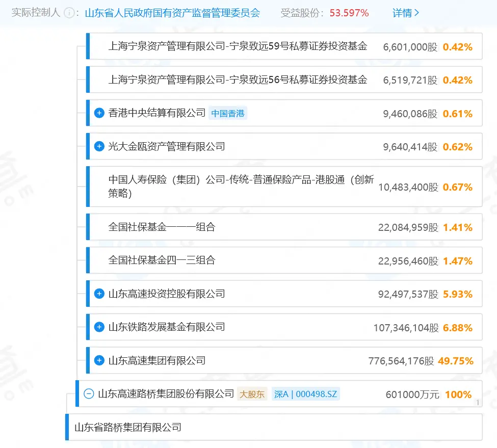Click the 22,956,460股 share count
The width and height of the screenshot is (497, 448).
point(408,261)
